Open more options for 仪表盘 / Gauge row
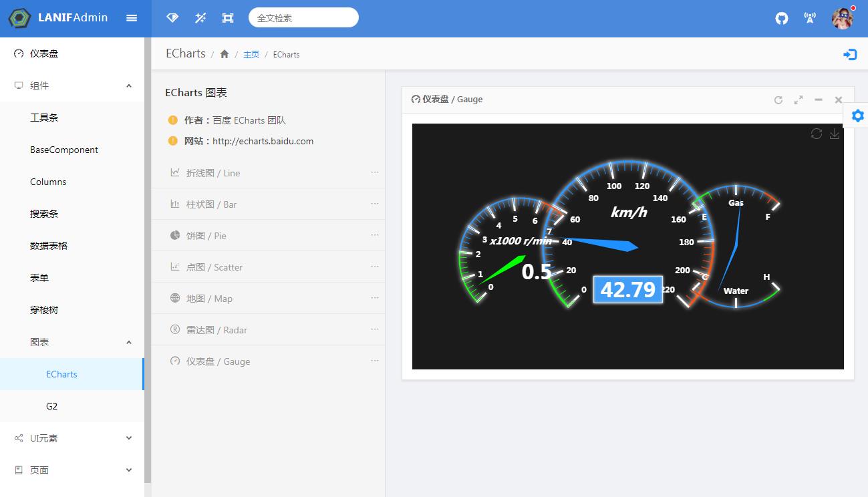The image size is (868, 497). click(375, 360)
